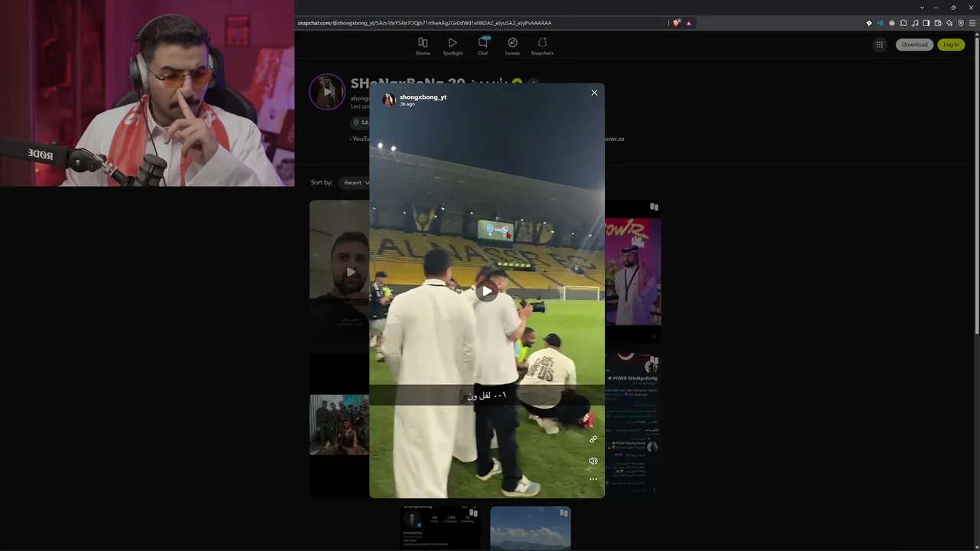Click the Log In button

(951, 44)
